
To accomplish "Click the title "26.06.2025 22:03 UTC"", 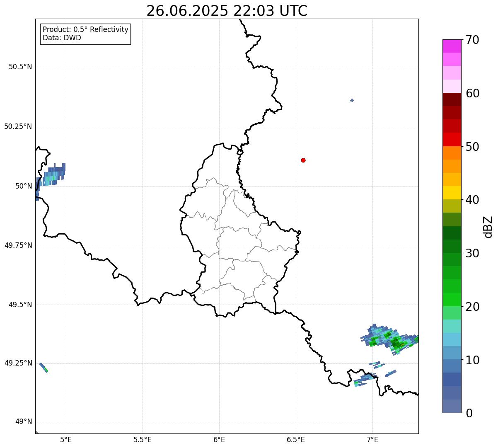I will pyautogui.click(x=227, y=11).
